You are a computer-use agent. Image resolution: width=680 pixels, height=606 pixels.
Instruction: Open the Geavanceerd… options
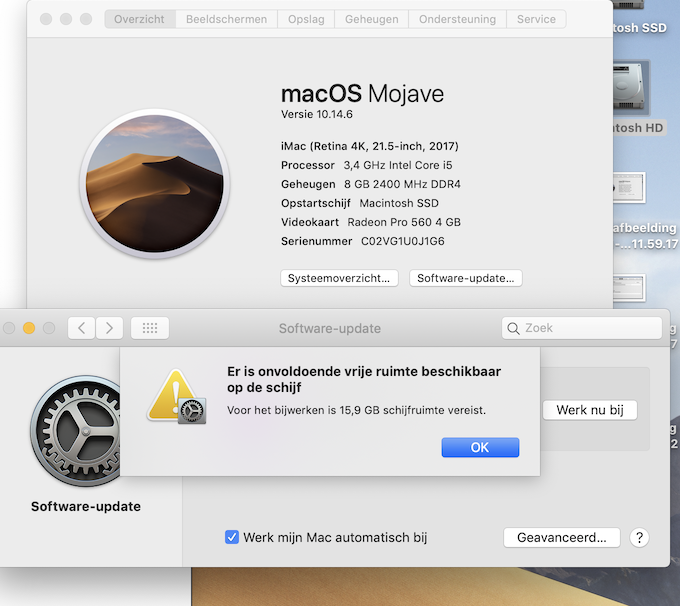562,537
